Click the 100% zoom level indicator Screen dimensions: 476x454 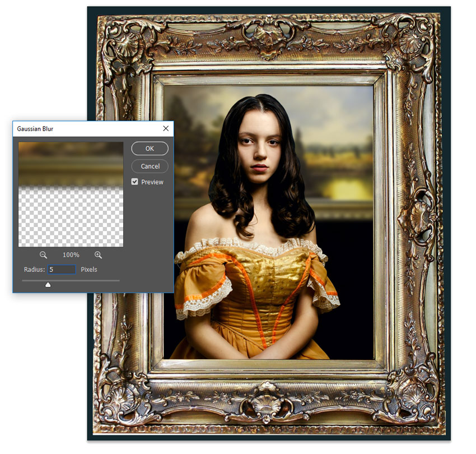coord(71,255)
